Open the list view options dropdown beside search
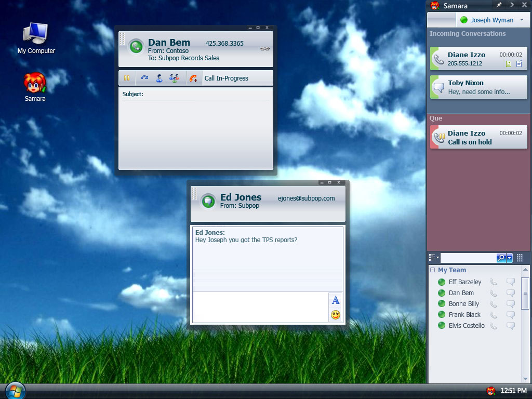Viewport: 532px width, 399px height. (434, 258)
